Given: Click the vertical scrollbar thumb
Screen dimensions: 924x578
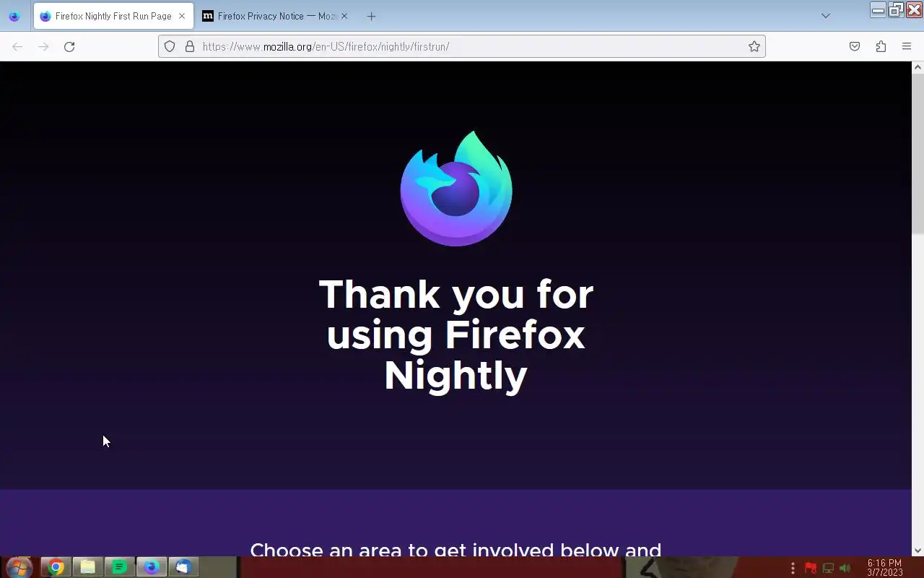Looking at the screenshot, I should pyautogui.click(x=918, y=153).
